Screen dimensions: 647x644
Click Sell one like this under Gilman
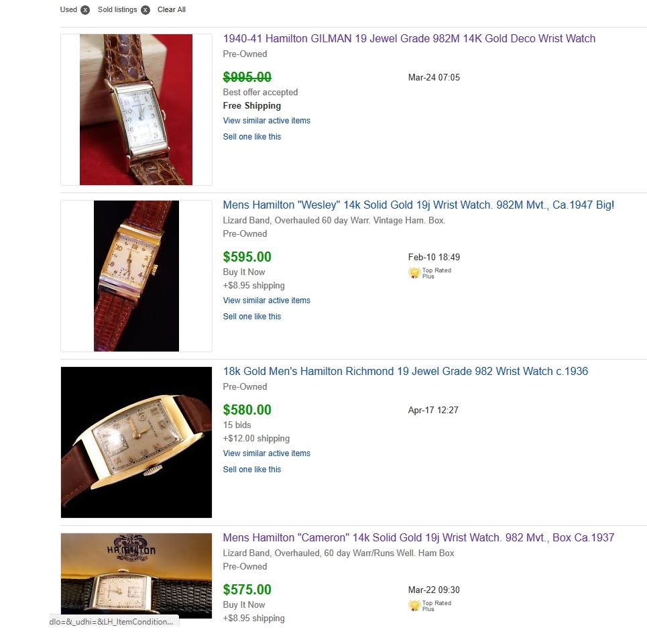pos(252,137)
